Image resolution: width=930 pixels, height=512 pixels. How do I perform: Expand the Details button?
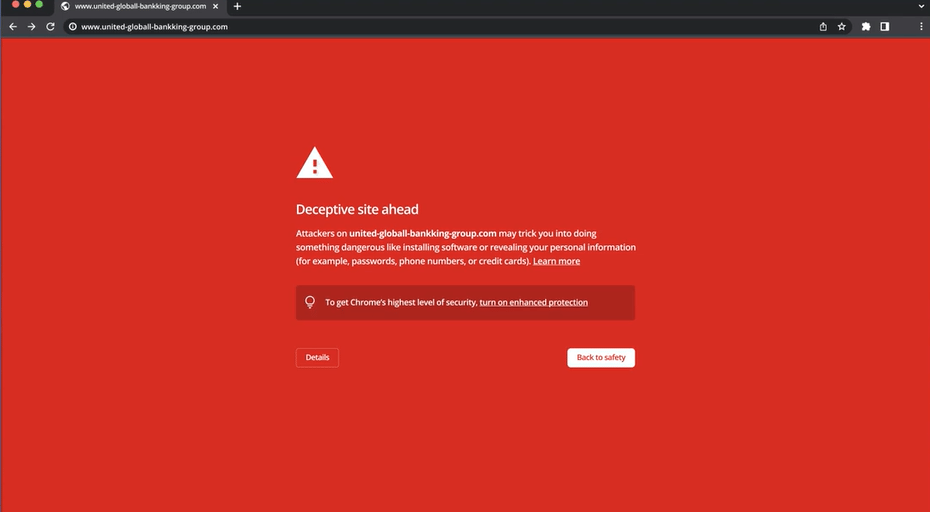tap(317, 357)
